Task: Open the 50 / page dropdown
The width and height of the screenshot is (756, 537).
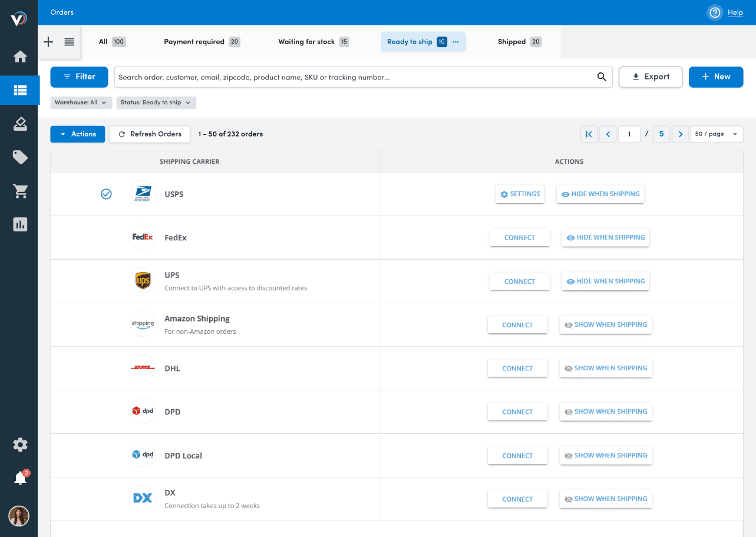Action: pyautogui.click(x=717, y=134)
